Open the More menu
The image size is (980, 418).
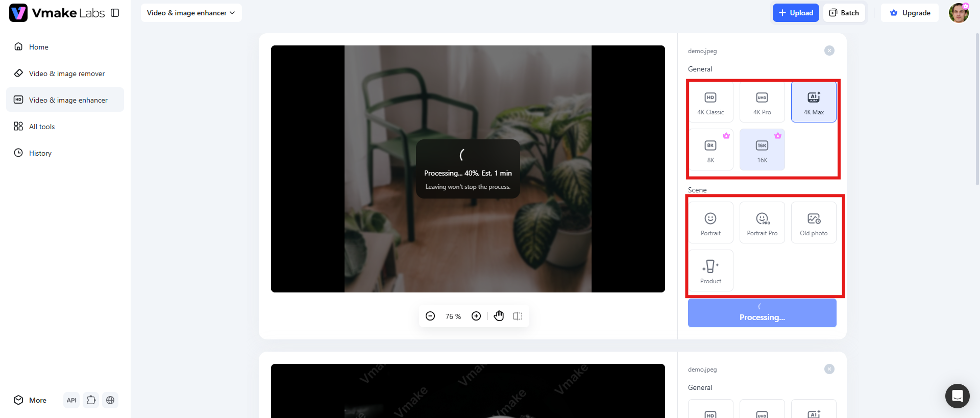pos(30,400)
